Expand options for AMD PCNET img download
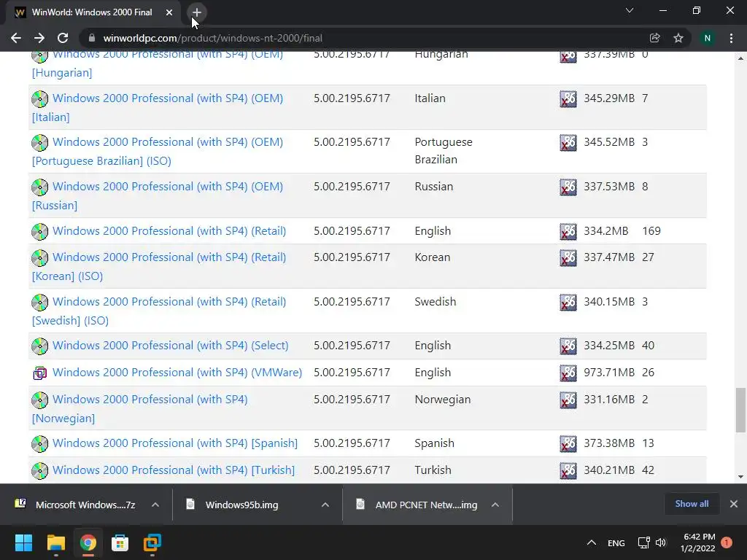This screenshot has height=560, width=747. (x=495, y=505)
